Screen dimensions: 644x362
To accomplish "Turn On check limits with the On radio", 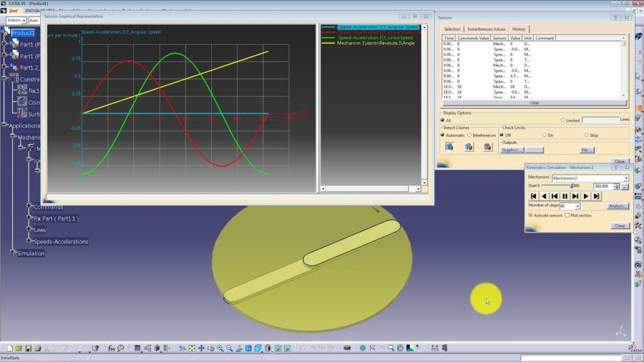I will point(545,134).
